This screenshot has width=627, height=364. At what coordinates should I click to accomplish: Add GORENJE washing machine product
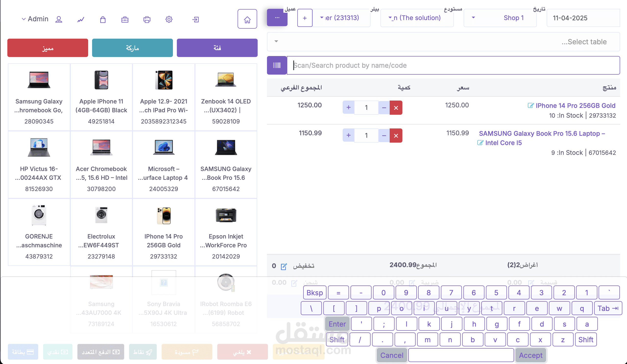point(39,232)
